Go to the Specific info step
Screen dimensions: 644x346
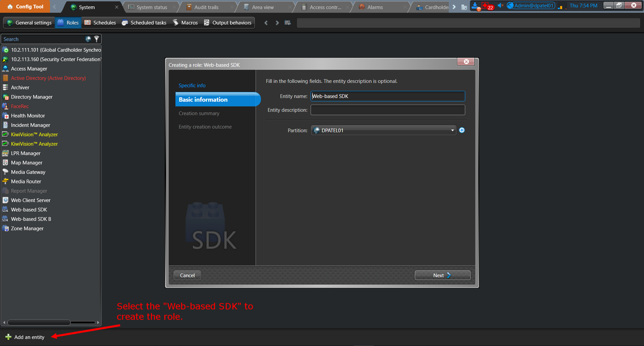click(192, 86)
